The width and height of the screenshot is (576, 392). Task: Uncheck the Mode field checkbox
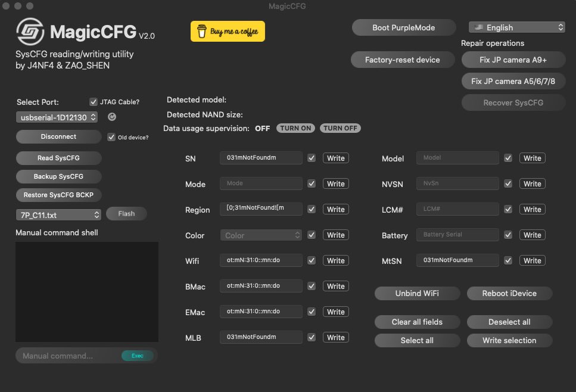312,183
